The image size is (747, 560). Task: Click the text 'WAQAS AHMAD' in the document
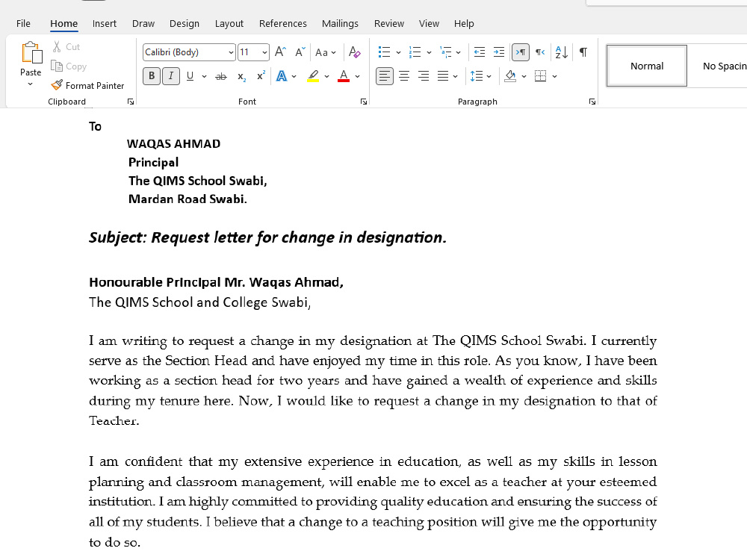coord(174,144)
